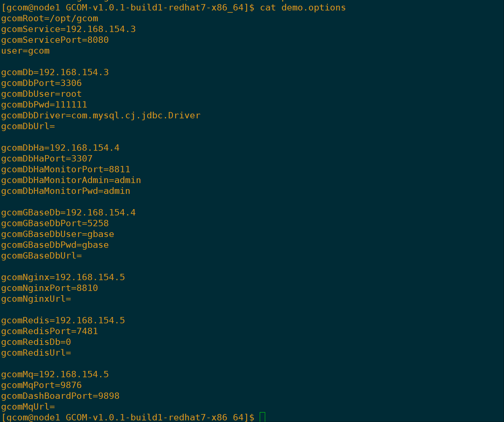The image size is (504, 422).
Task: Click the terminal cursor block at prompt
Action: [262, 417]
